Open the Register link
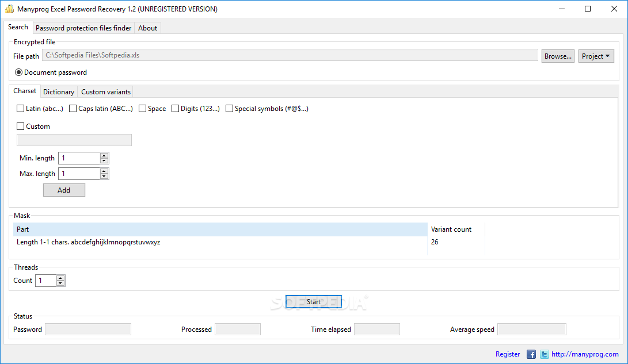This screenshot has width=628, height=364. coord(508,354)
